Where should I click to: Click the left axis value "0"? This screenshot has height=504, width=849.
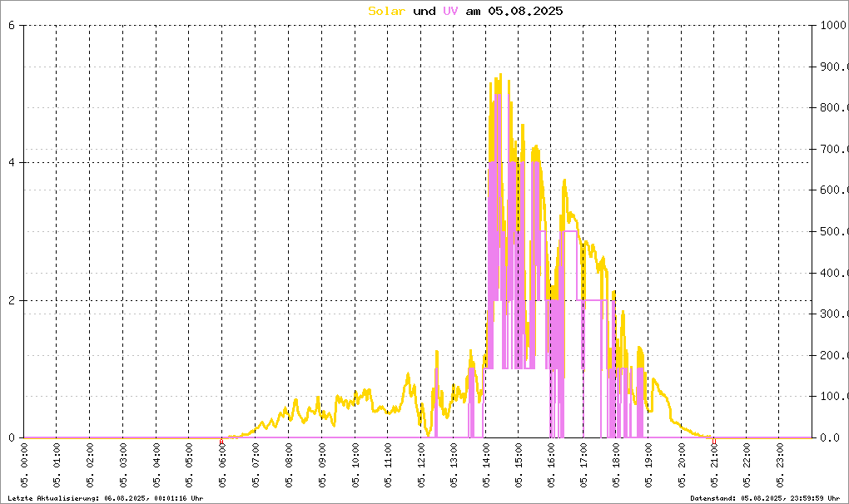click(x=12, y=437)
